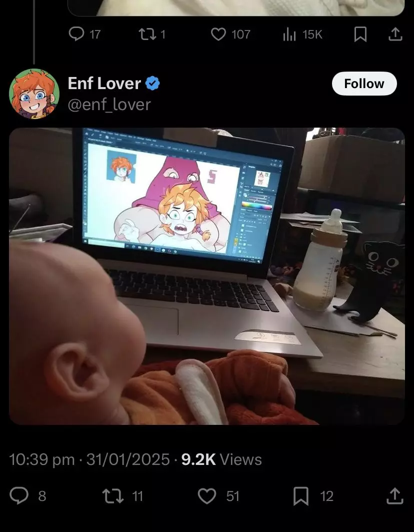Follow the Enf Lover account

(x=364, y=84)
